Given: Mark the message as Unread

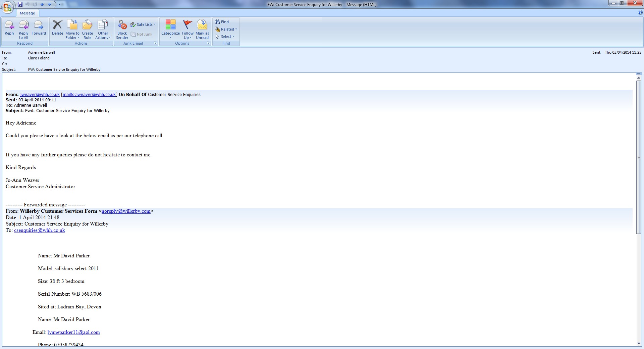Looking at the screenshot, I should [x=202, y=29].
